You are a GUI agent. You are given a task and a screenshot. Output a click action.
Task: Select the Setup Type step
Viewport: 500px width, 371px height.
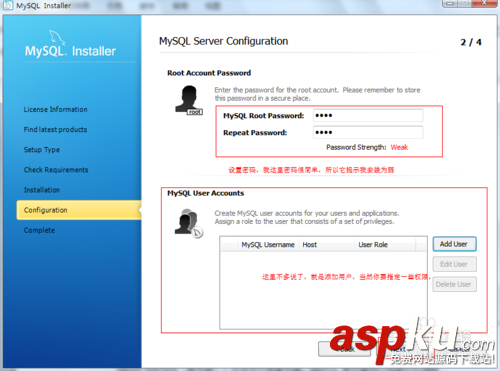point(42,150)
